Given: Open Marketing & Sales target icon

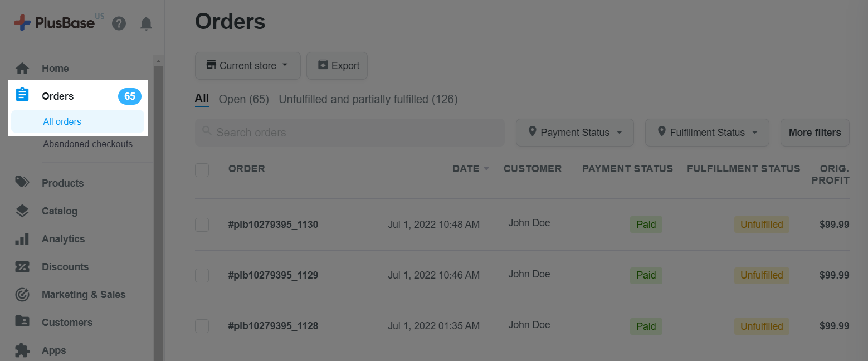Looking at the screenshot, I should pos(22,295).
